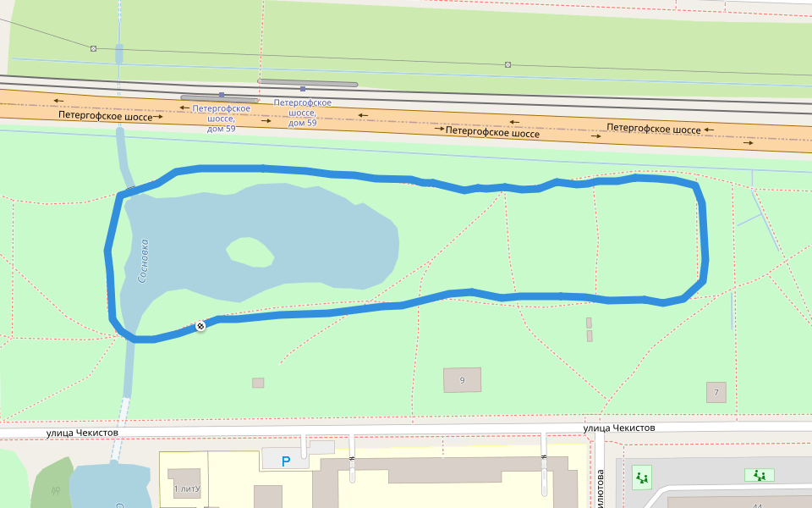
Task: Select the left green playground icon
Action: pos(644,478)
